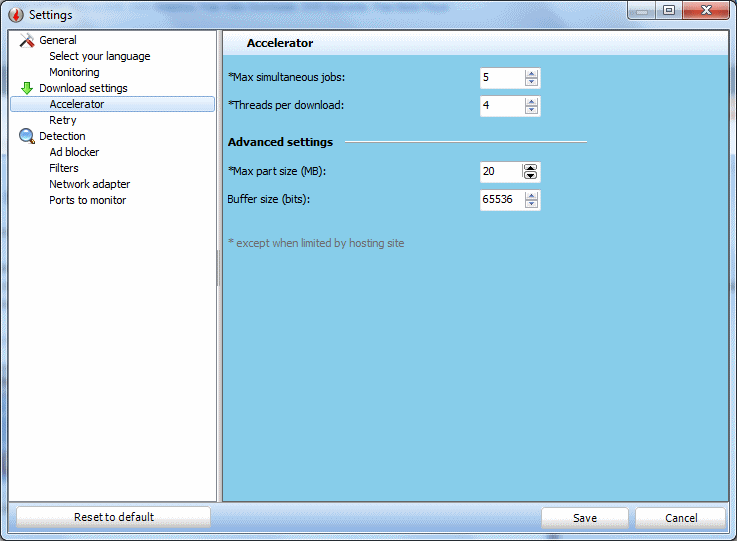Click the Save button
Screen dimensions: 737x541
click(x=585, y=518)
